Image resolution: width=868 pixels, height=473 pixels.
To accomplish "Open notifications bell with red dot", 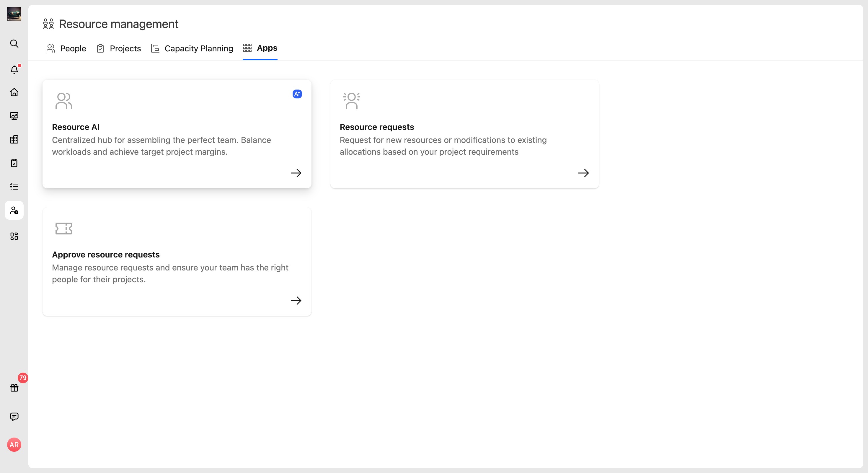I will 14,69.
